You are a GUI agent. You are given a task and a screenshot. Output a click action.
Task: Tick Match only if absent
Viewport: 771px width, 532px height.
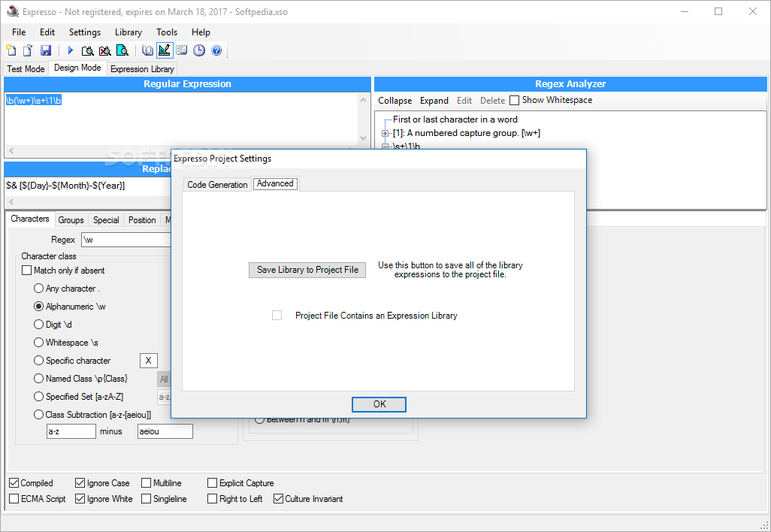tap(26, 271)
